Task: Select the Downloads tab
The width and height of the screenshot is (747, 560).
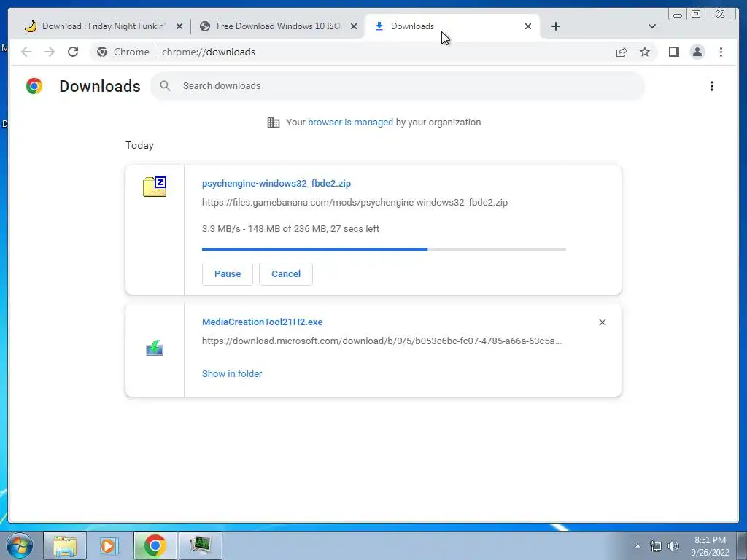Action: (x=452, y=26)
